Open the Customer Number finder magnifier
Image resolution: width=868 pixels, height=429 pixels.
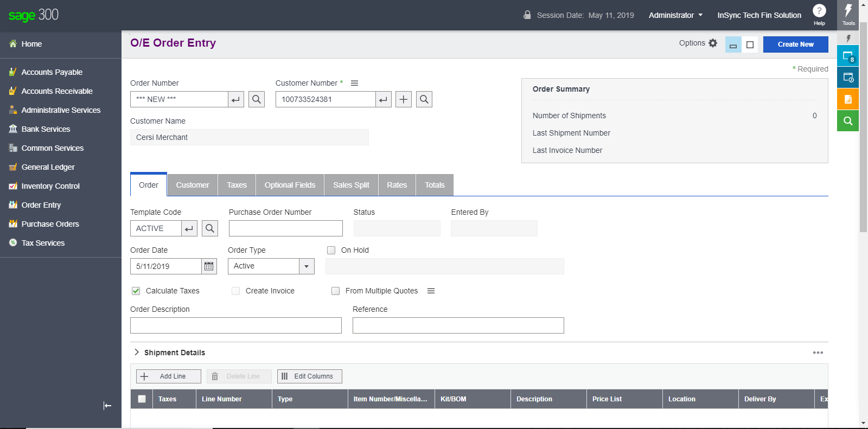424,99
